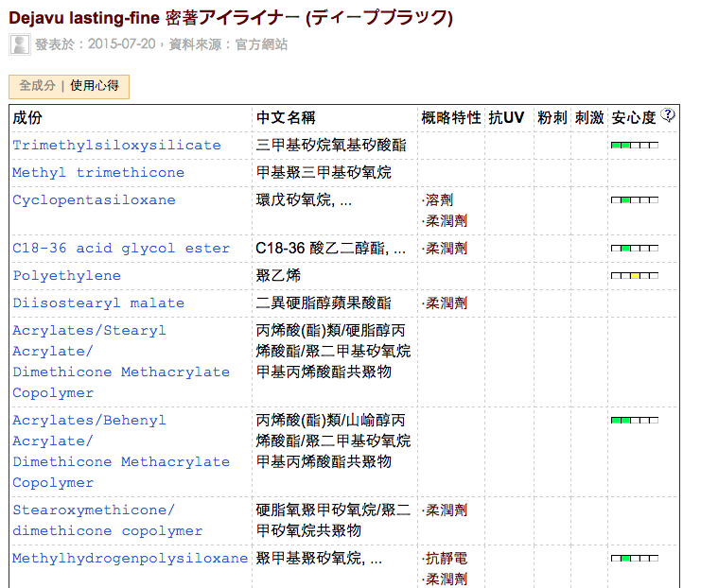
Task: Open the Trimethylsiloxysilicate ingredient link
Action: [116, 146]
